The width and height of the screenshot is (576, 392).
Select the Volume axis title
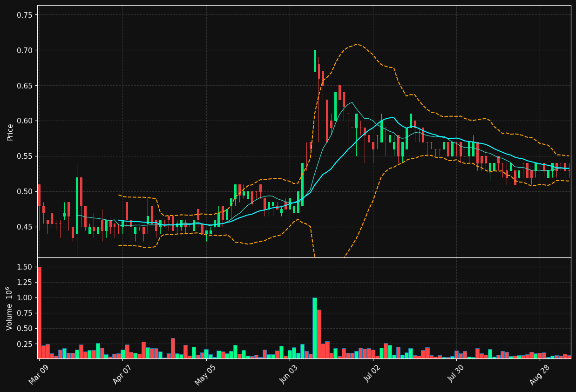(9, 308)
